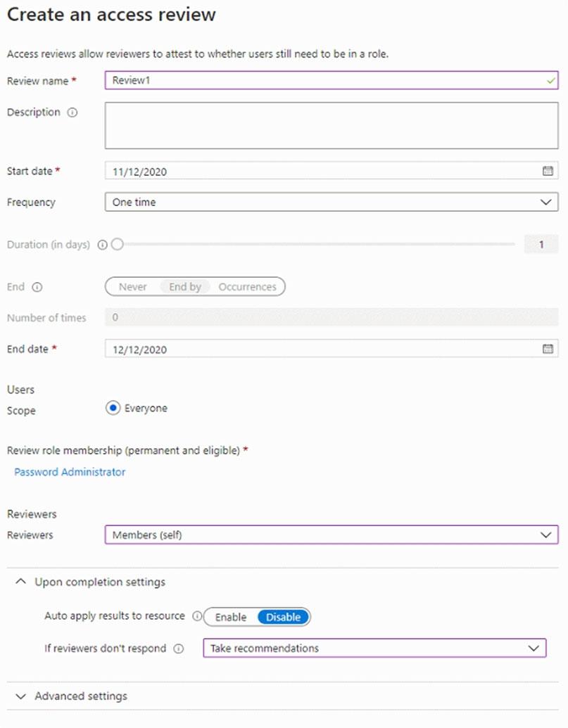Click the Auto apply results info icon
Screen dimensions: 568x728
tap(196, 616)
